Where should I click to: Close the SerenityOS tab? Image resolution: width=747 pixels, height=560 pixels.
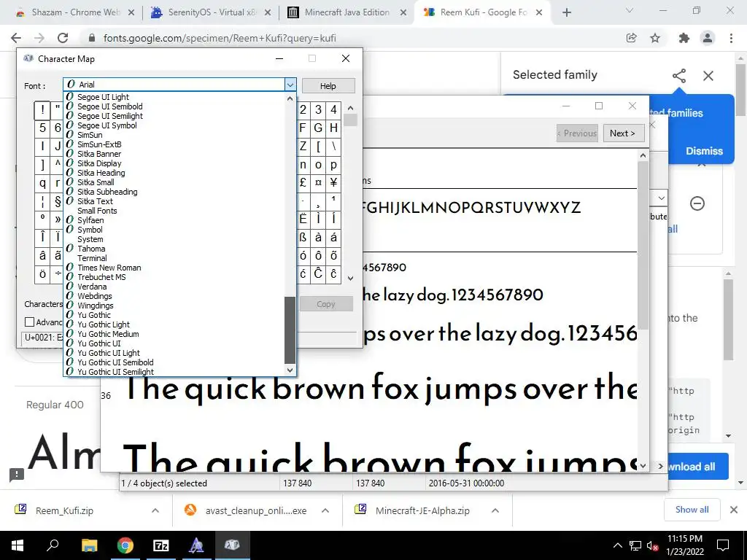pyautogui.click(x=268, y=13)
